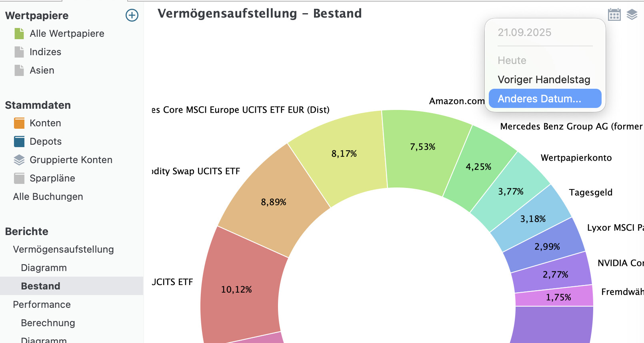Open Berechnung under Performance
This screenshot has height=343, width=644.
tap(48, 323)
